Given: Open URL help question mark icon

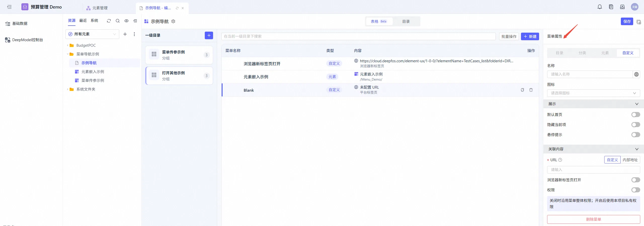Looking at the screenshot, I should (x=560, y=160).
